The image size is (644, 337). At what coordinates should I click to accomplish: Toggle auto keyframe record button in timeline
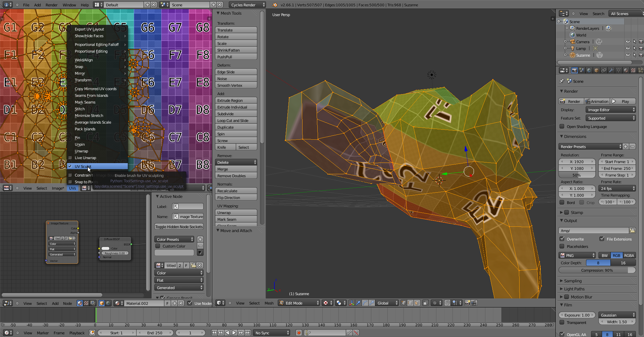point(299,333)
